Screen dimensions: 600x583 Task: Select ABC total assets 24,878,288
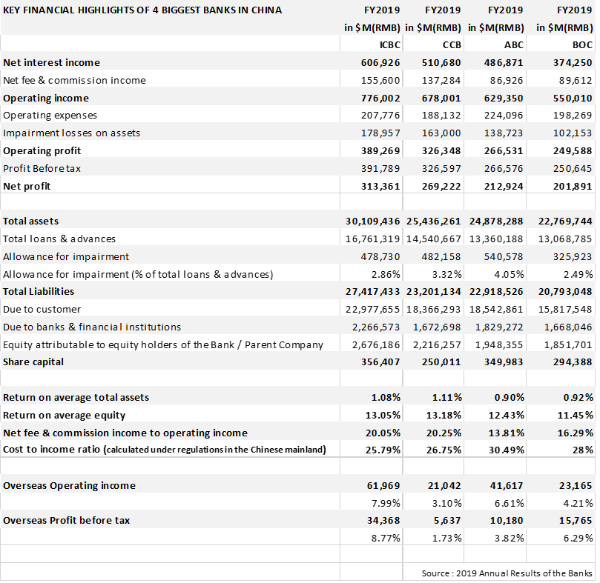[x=496, y=221]
